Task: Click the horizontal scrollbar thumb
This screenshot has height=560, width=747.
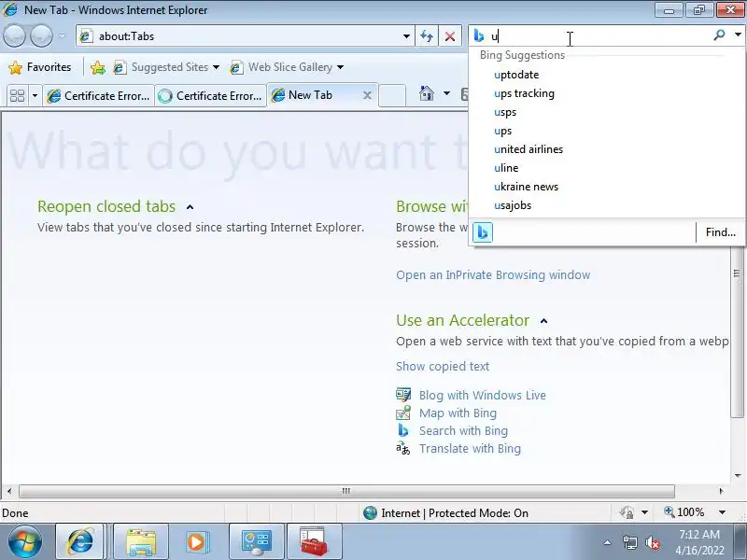Action: click(346, 491)
